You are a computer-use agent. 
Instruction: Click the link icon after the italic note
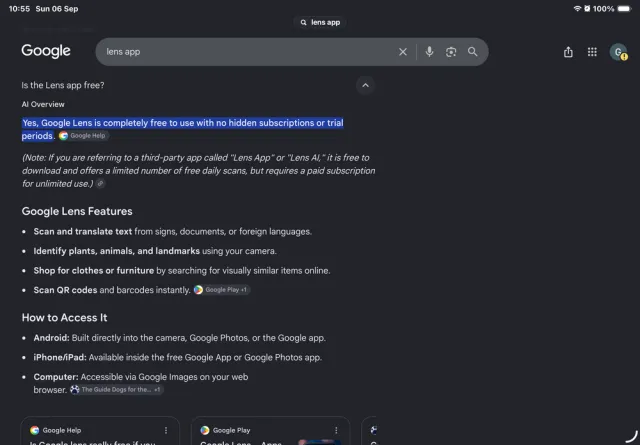click(100, 184)
